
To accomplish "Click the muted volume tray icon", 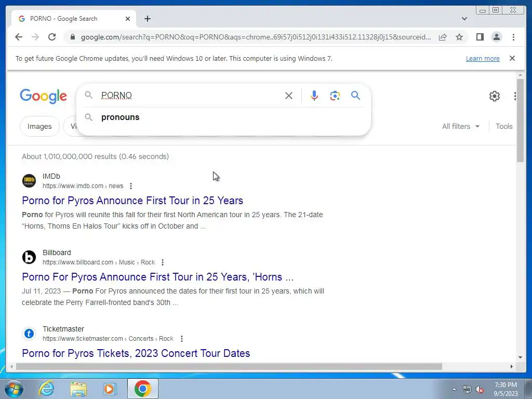I will pyautogui.click(x=480, y=390).
